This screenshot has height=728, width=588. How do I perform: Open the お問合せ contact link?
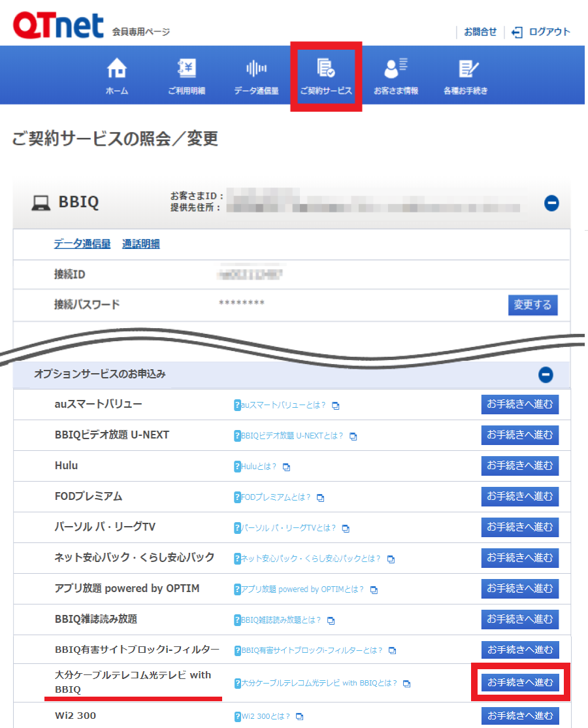point(480,32)
